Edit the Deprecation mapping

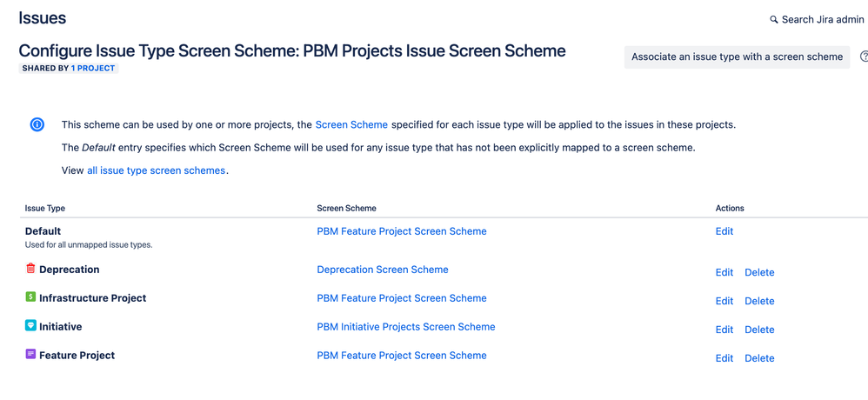[x=724, y=272]
